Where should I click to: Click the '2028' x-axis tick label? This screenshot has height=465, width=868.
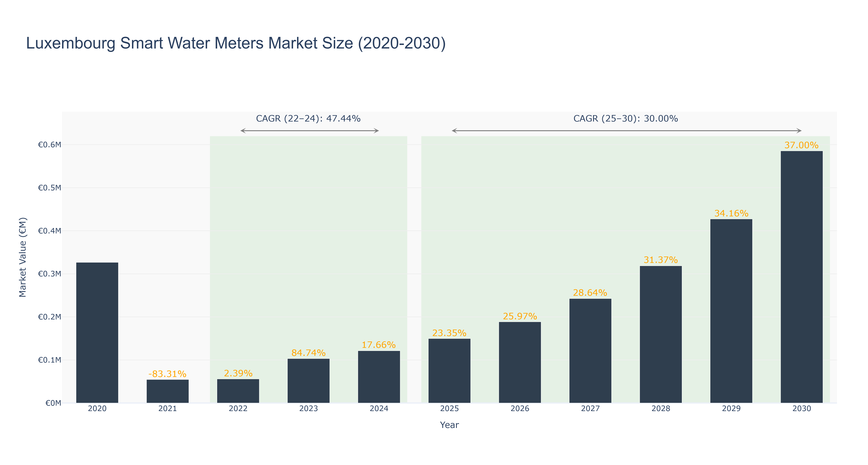pyautogui.click(x=660, y=409)
